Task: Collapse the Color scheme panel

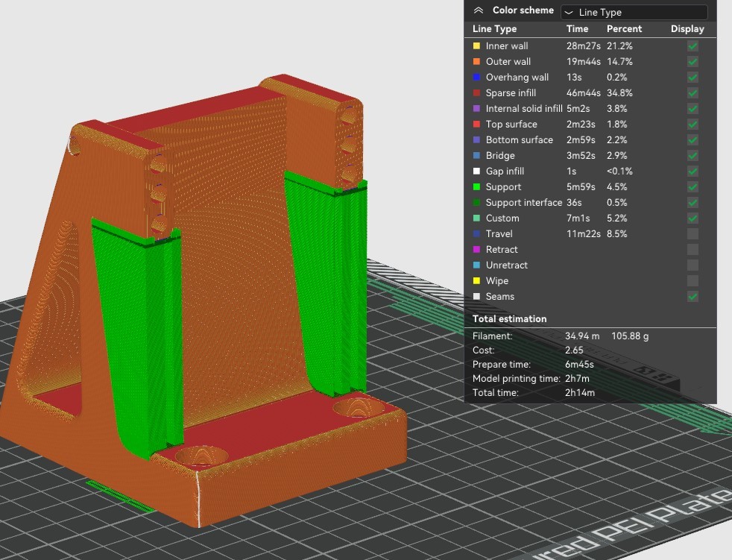Action: pos(478,10)
